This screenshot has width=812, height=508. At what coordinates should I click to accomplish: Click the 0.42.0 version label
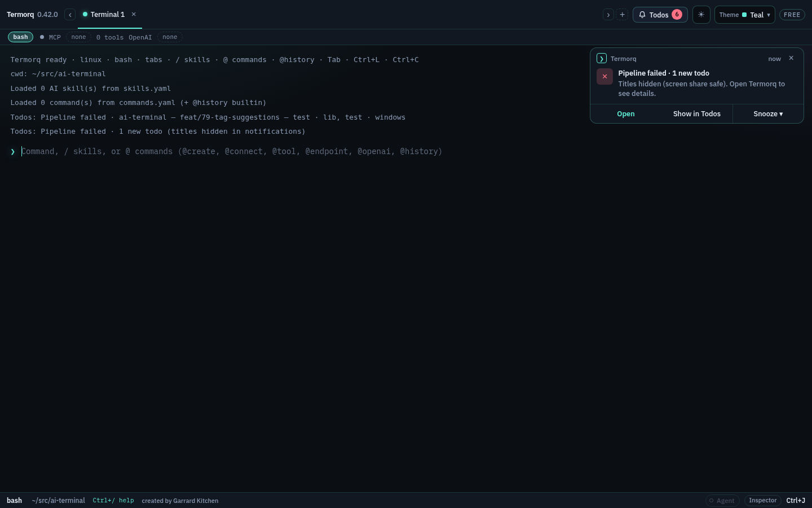tap(47, 15)
